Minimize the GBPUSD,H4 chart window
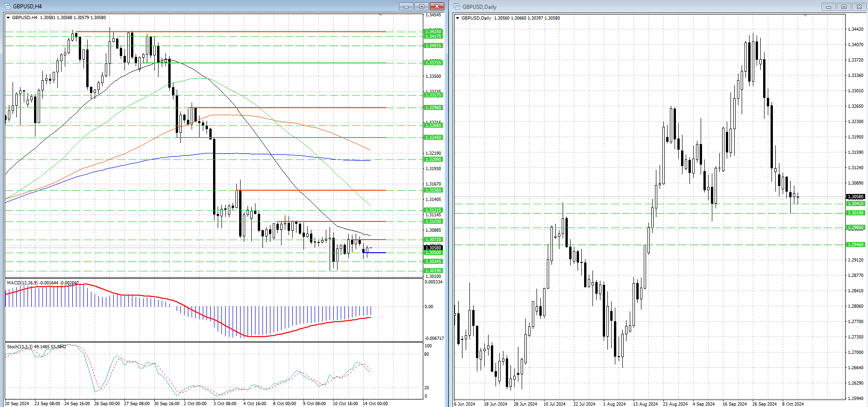Viewport: 868px width, 407px height. point(406,7)
